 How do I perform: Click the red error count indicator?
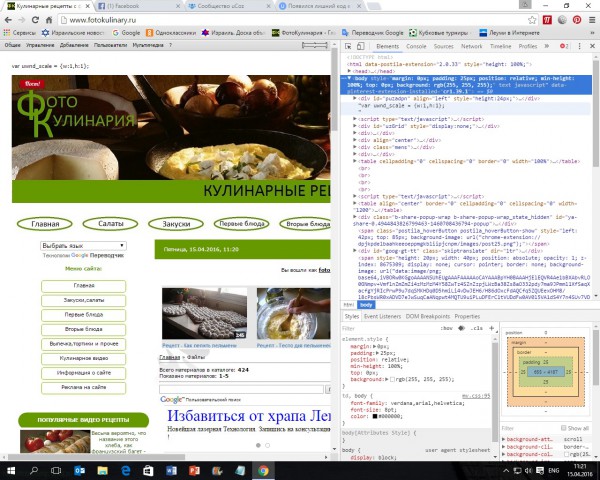(564, 46)
